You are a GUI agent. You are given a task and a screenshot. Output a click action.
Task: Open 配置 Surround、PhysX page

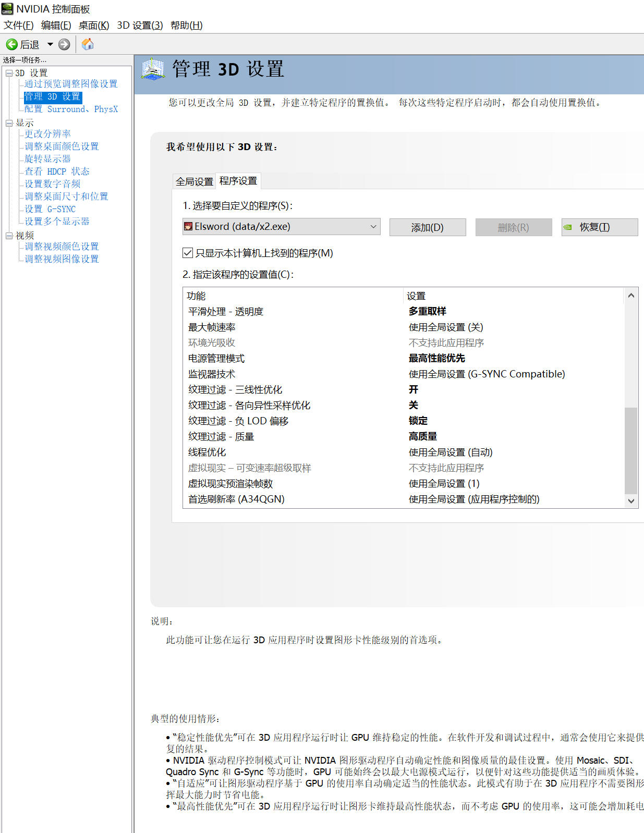71,109
